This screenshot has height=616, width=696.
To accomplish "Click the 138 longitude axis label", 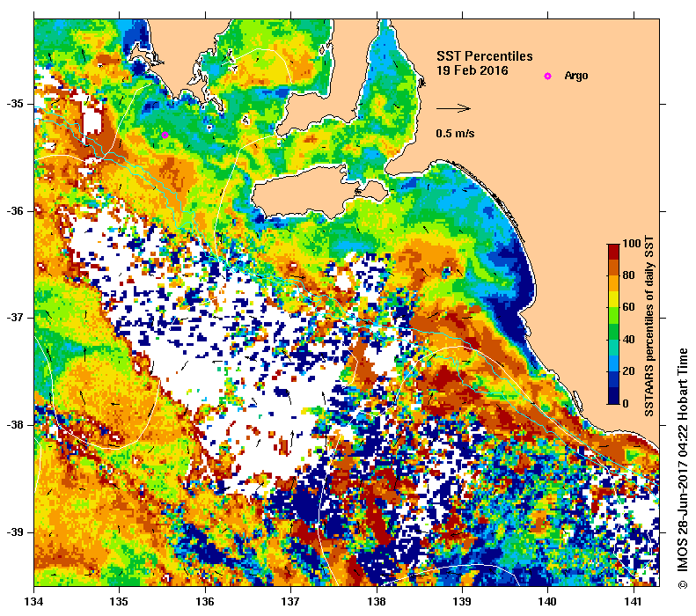I will [x=376, y=602].
